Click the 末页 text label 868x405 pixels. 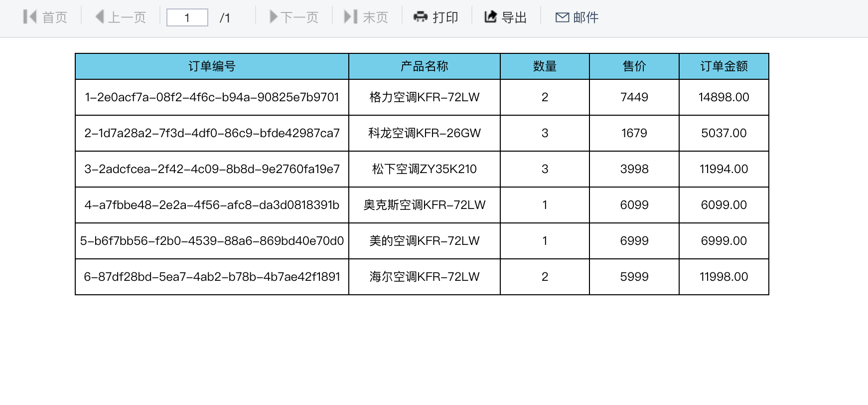(x=375, y=17)
